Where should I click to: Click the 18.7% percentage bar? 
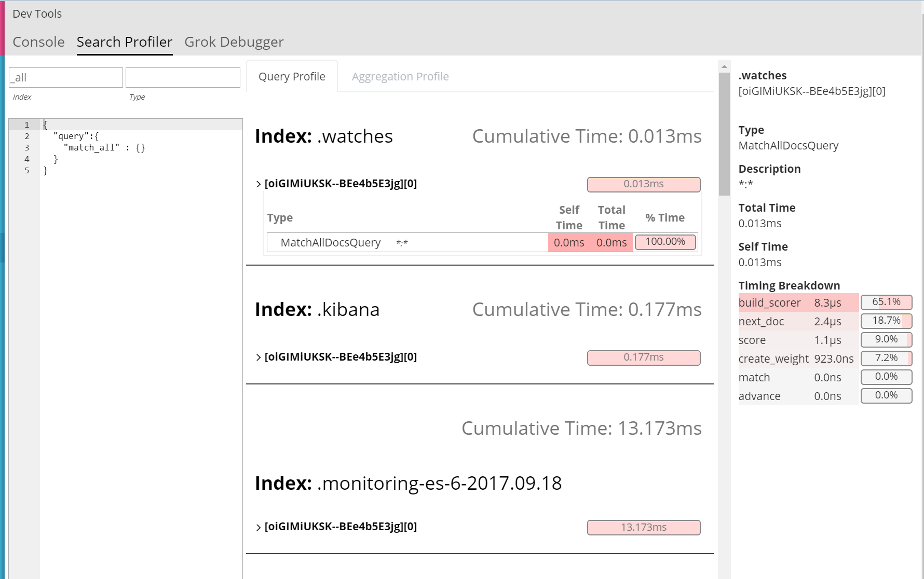click(x=886, y=321)
